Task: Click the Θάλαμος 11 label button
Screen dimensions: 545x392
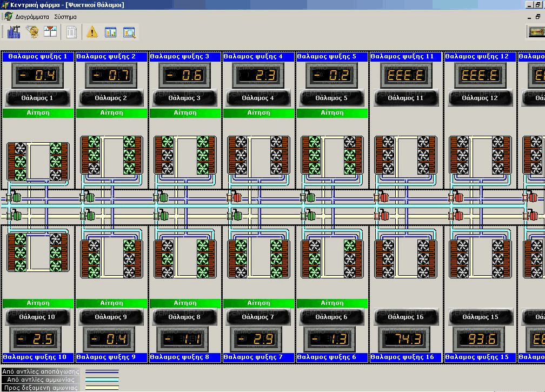Action: coord(406,98)
